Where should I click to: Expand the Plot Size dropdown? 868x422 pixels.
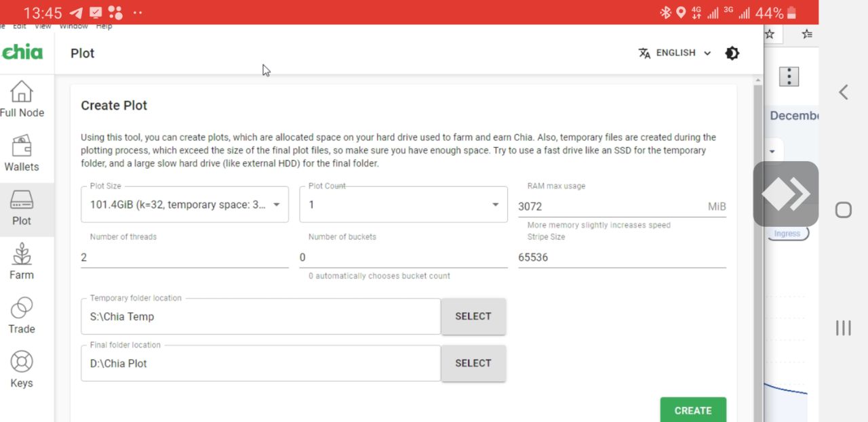[x=184, y=205]
